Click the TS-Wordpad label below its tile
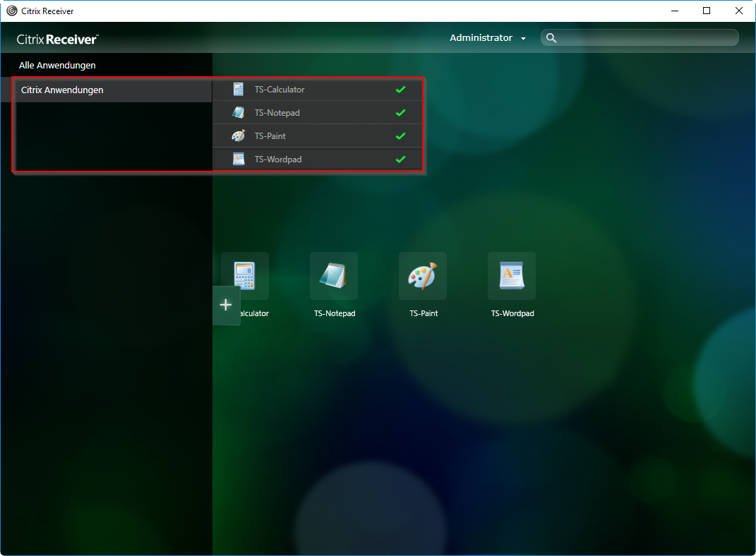This screenshot has height=556, width=756. tap(512, 313)
